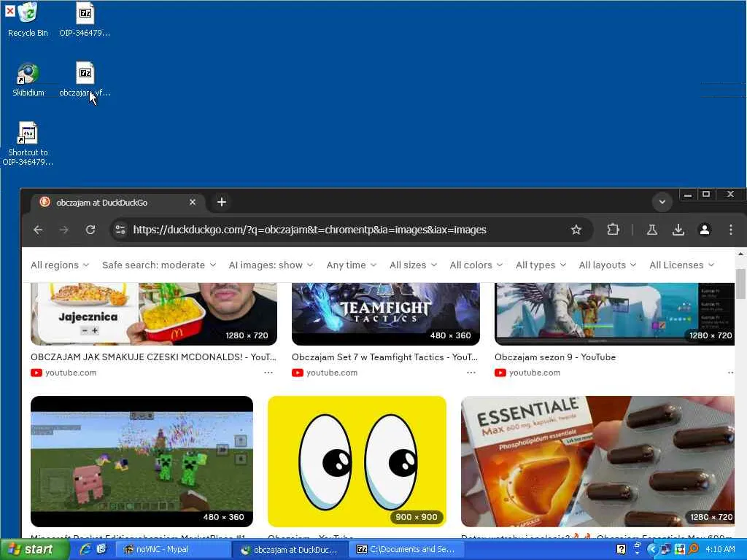
Task: Bookmark this page with the star icon
Action: pyautogui.click(x=576, y=230)
